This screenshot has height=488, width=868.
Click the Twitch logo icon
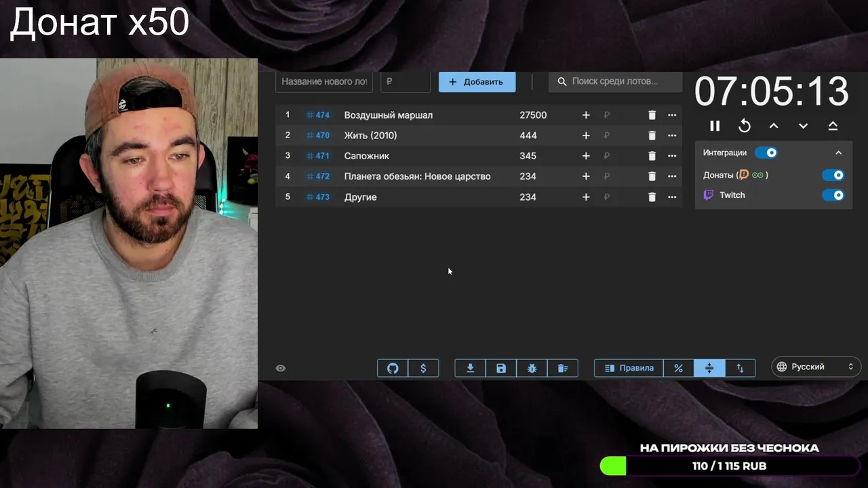pyautogui.click(x=709, y=195)
